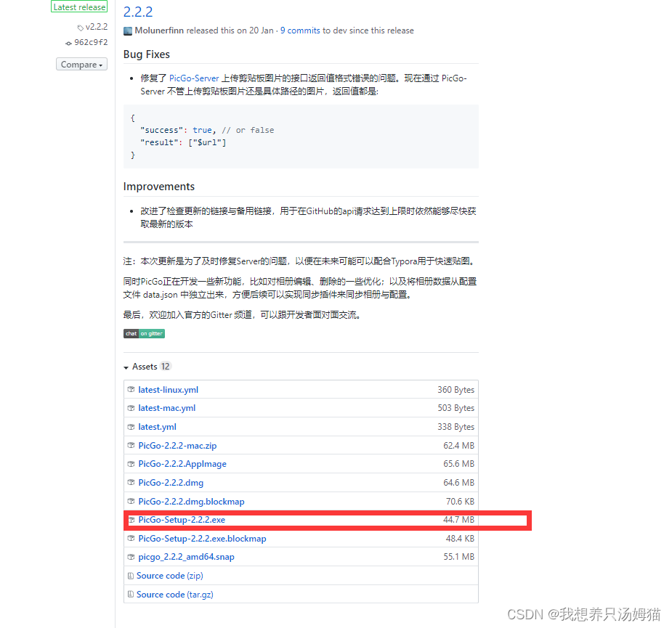Click the 12 assets count badge
Image resolution: width=672 pixels, height=628 pixels.
166,366
